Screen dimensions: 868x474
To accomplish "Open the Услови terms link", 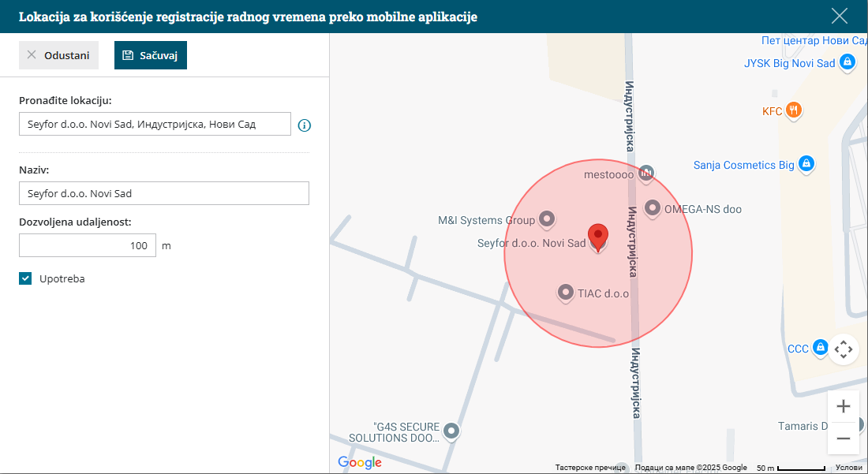I will [848, 468].
